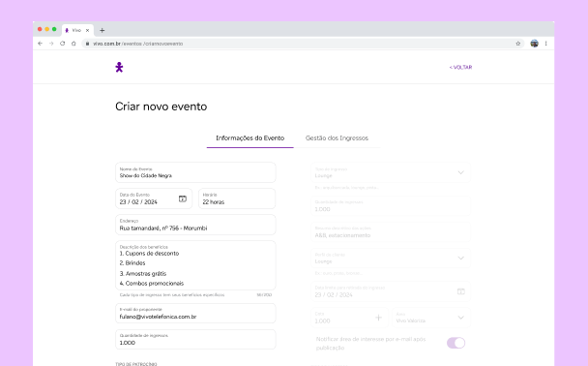
Task: Click the right-side Quantidade de ingressos field
Action: tap(391, 205)
